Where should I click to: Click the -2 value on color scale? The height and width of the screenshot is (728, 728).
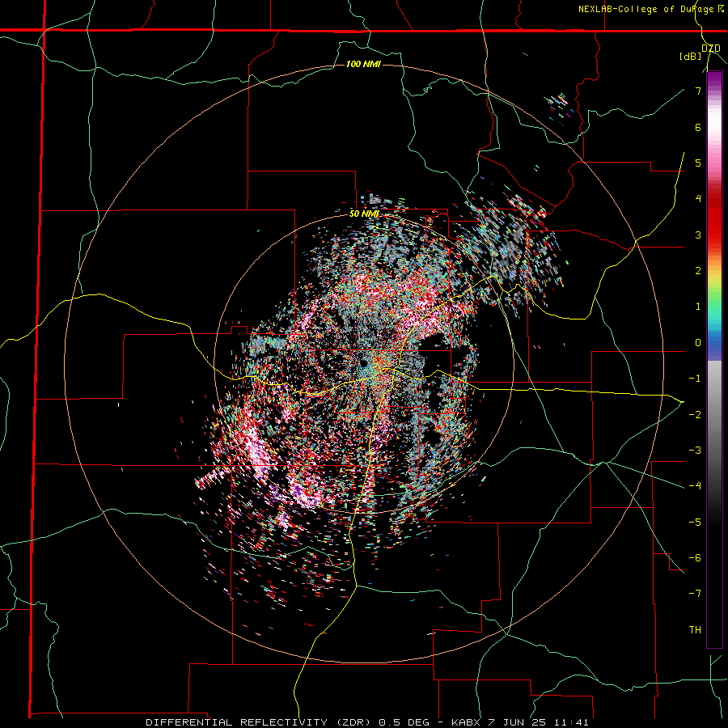[x=695, y=415]
